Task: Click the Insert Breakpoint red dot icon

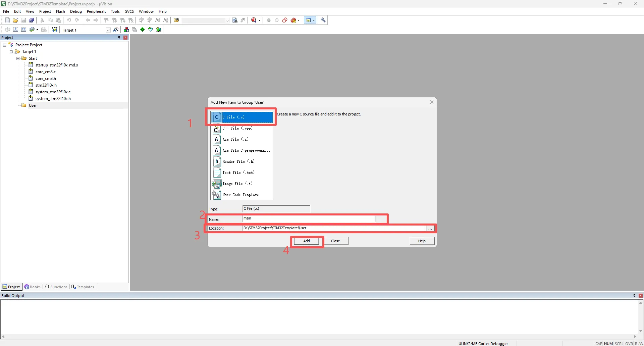Action: tap(269, 20)
